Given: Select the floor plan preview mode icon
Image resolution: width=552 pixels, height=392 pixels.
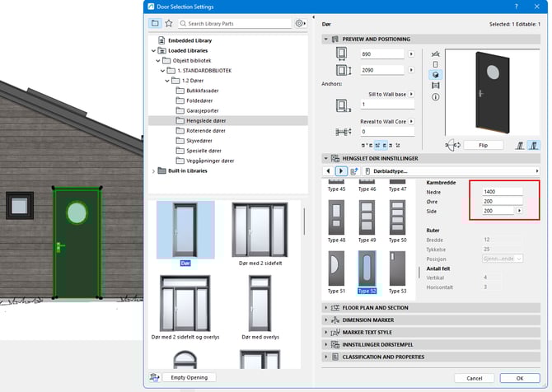Looking at the screenshot, I should tap(435, 52).
